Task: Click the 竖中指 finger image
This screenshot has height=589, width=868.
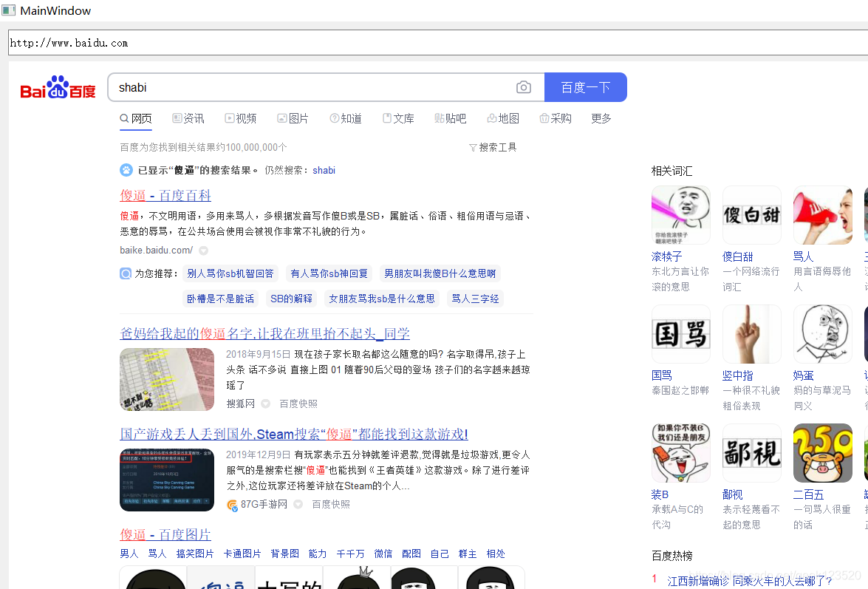Action: (x=752, y=334)
